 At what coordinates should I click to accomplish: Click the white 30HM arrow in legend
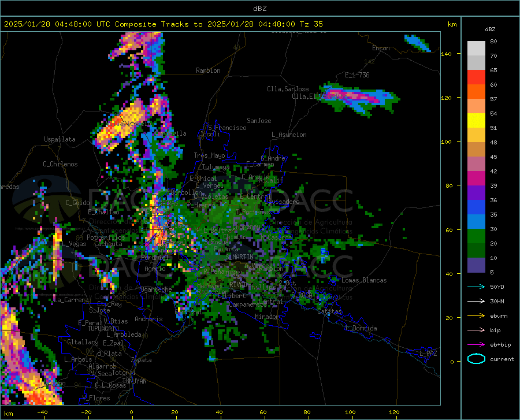click(476, 302)
